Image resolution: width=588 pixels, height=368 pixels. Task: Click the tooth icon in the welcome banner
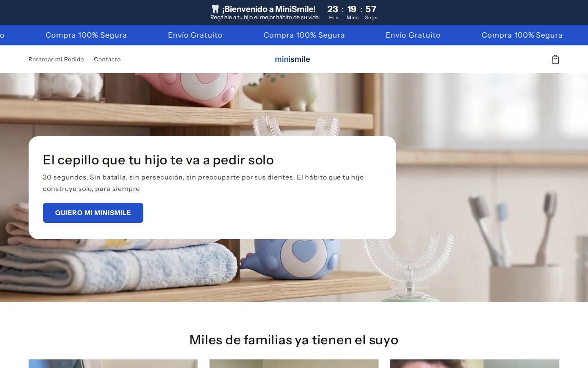(x=216, y=9)
